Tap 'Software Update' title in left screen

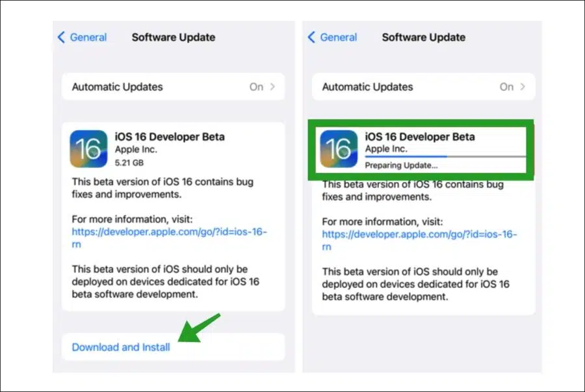174,37
